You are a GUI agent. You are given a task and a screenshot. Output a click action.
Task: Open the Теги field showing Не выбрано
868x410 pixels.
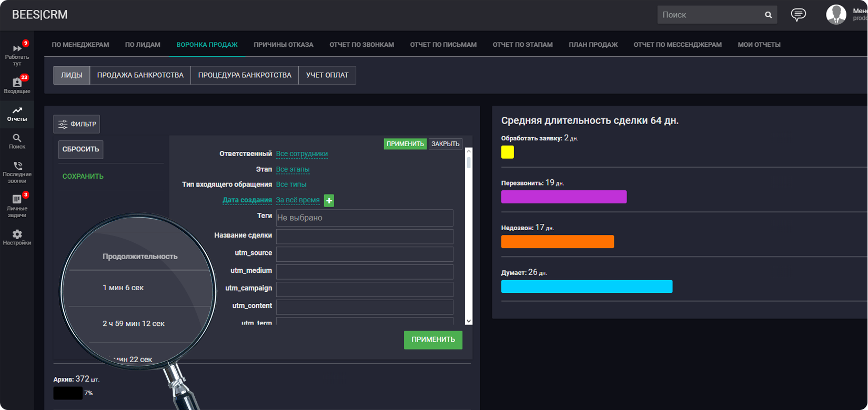coord(365,218)
